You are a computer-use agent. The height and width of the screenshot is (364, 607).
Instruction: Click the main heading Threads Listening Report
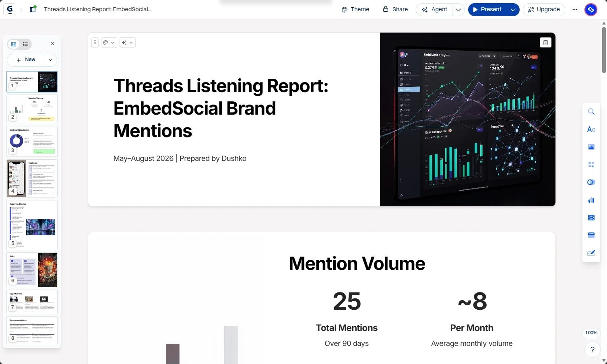pos(221,108)
